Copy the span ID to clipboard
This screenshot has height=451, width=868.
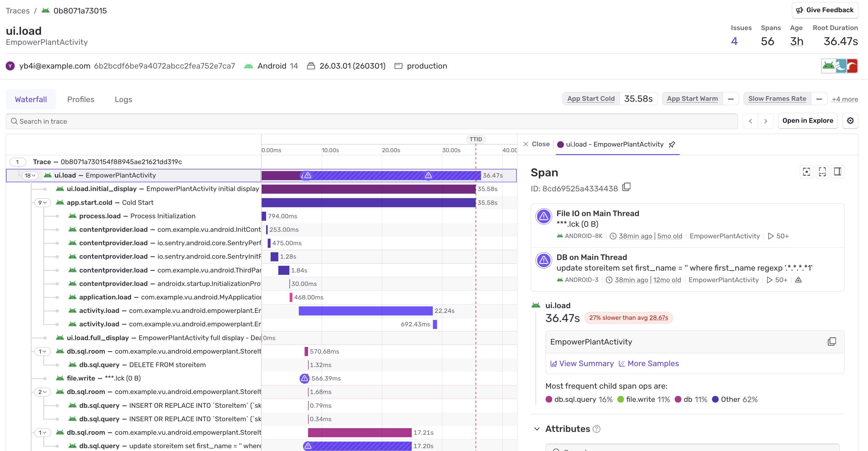(626, 187)
